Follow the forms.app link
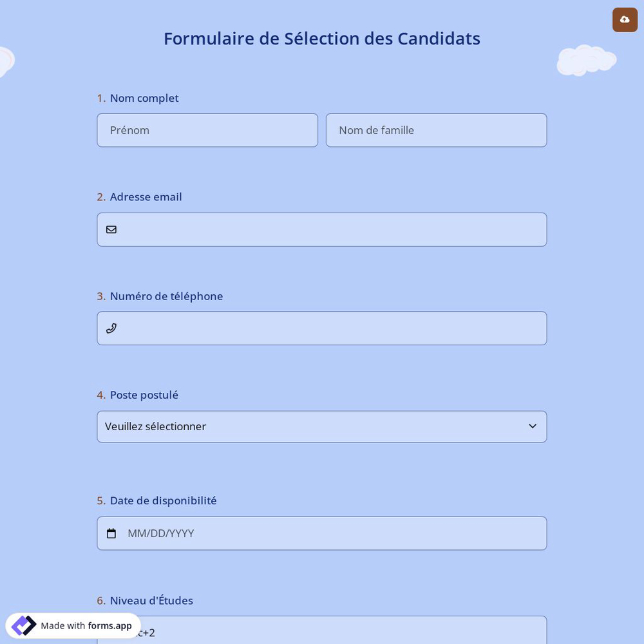The height and width of the screenshot is (644, 644). pyautogui.click(x=109, y=625)
